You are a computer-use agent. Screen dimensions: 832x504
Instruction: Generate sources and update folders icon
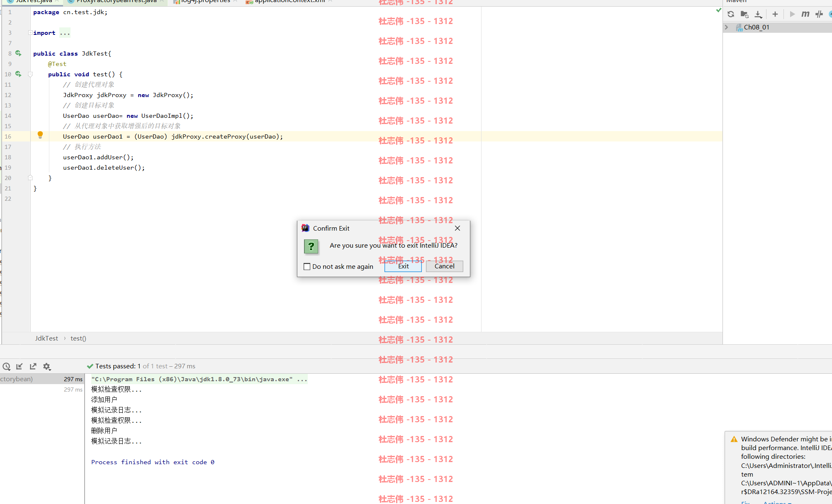pos(744,14)
